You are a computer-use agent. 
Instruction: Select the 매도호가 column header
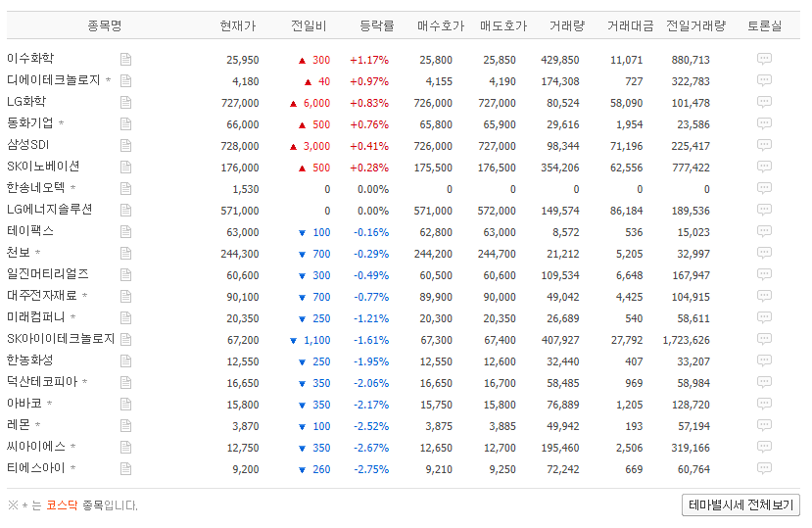pyautogui.click(x=503, y=25)
